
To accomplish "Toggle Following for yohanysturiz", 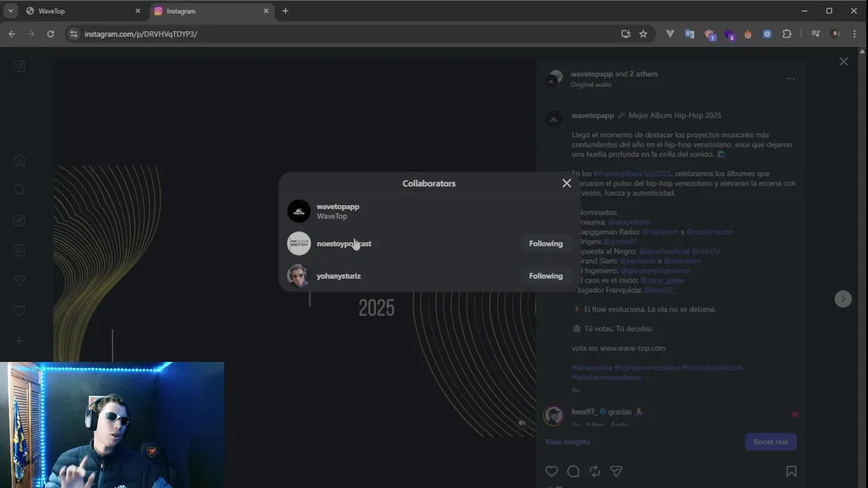I will pyautogui.click(x=546, y=276).
